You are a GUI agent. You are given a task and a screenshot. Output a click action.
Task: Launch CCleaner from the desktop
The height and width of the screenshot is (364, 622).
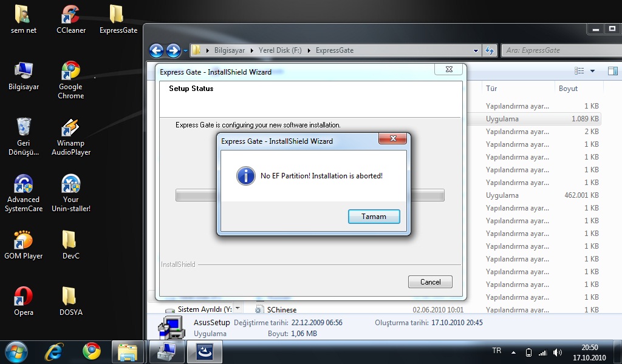[x=70, y=19]
